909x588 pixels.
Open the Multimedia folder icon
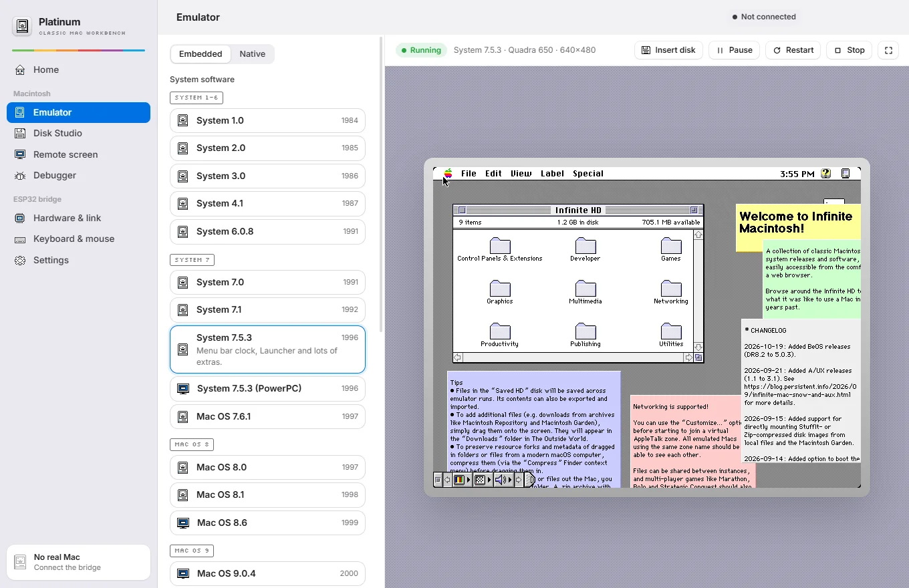click(x=586, y=289)
